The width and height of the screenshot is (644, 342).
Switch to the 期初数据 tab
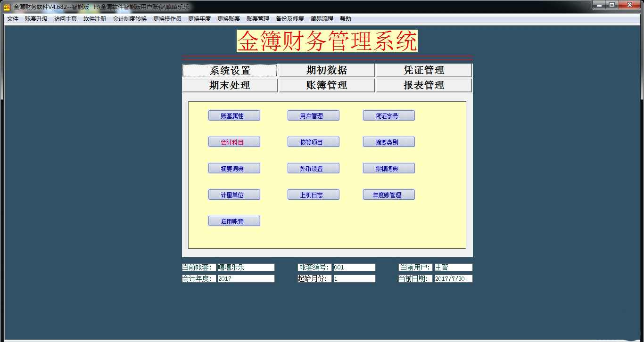(x=327, y=70)
